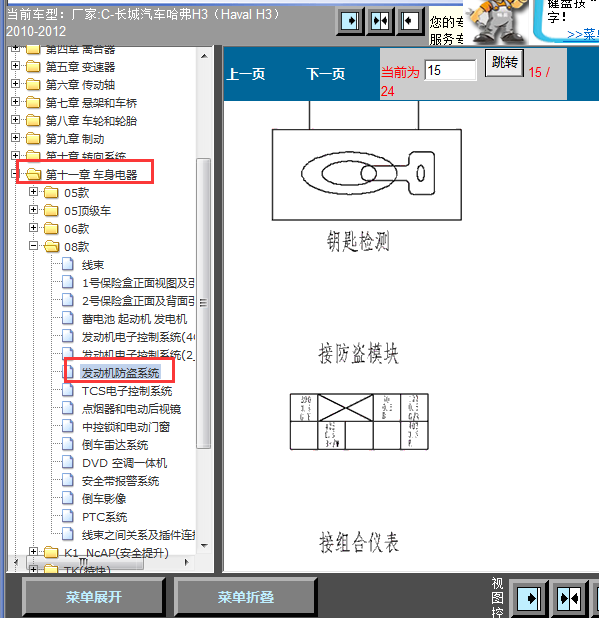Collapse the 08款 folder node
Viewport: 599px width, 618px height.
(x=33, y=246)
